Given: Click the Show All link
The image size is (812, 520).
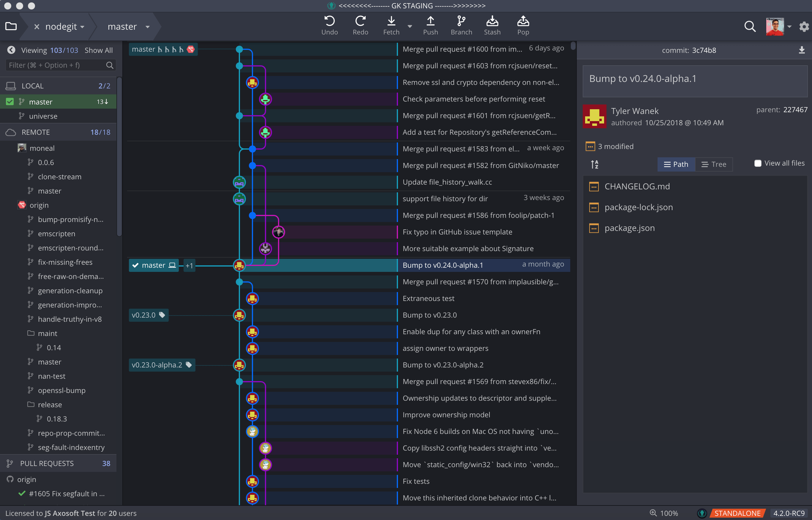Looking at the screenshot, I should pyautogui.click(x=98, y=50).
